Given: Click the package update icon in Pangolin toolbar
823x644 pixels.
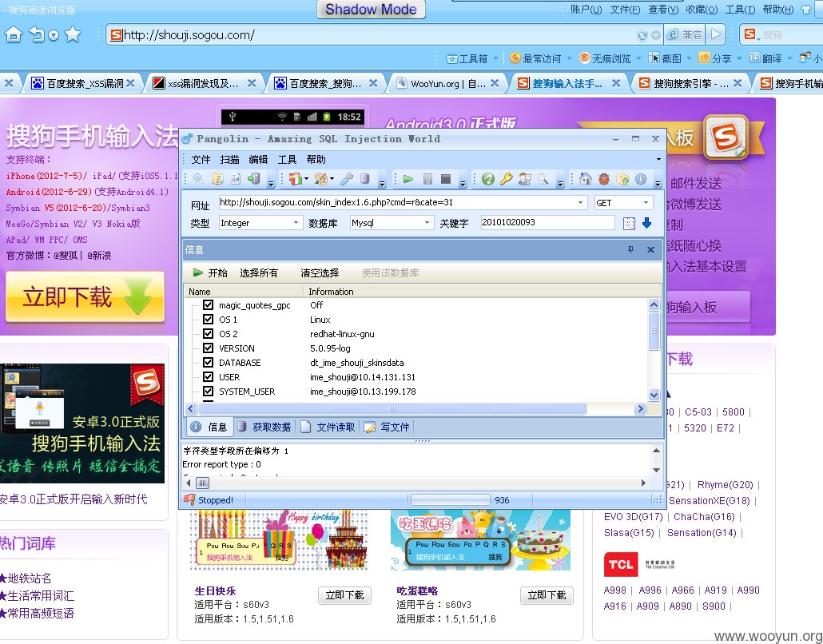Looking at the screenshot, I should (622, 179).
